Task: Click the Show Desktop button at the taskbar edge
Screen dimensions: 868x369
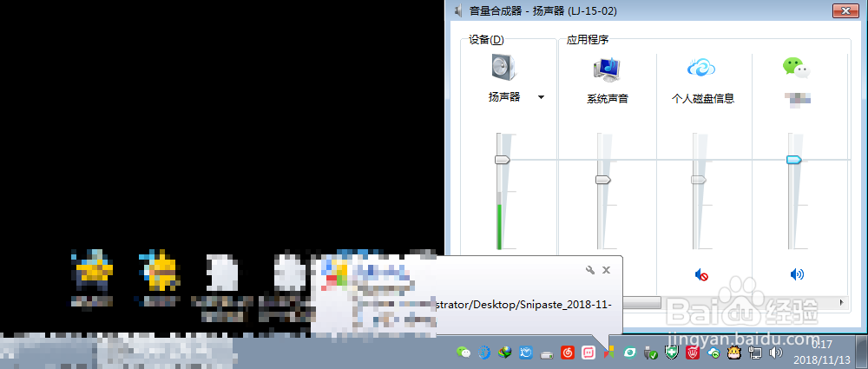Action: click(x=862, y=352)
